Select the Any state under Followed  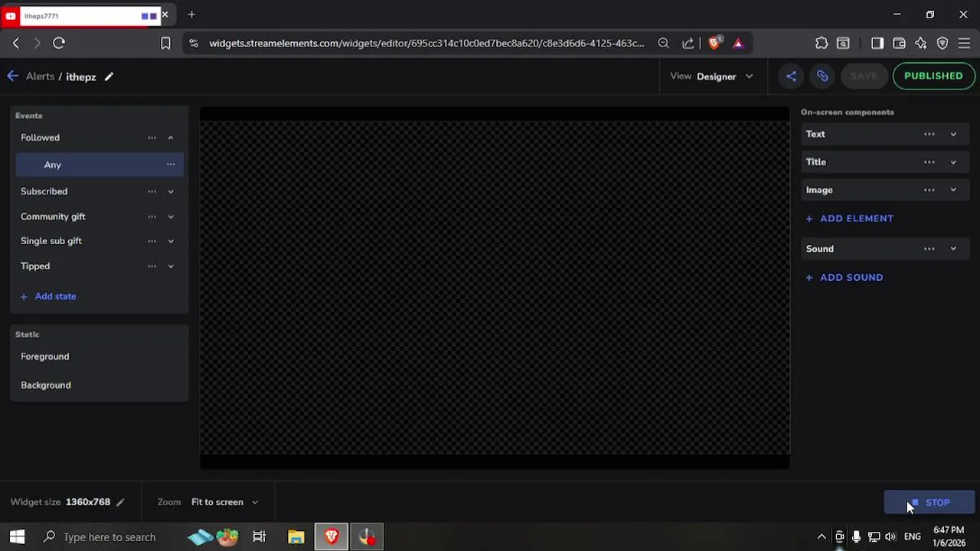100,165
